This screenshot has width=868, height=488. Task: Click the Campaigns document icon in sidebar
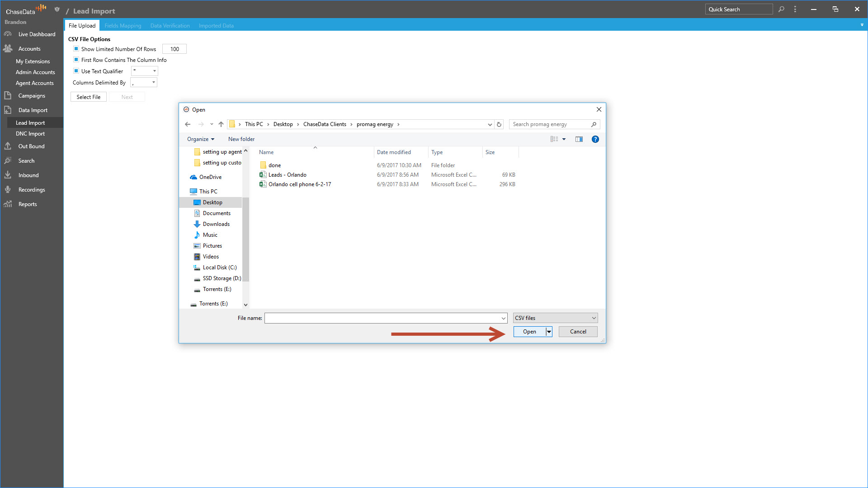[8, 96]
